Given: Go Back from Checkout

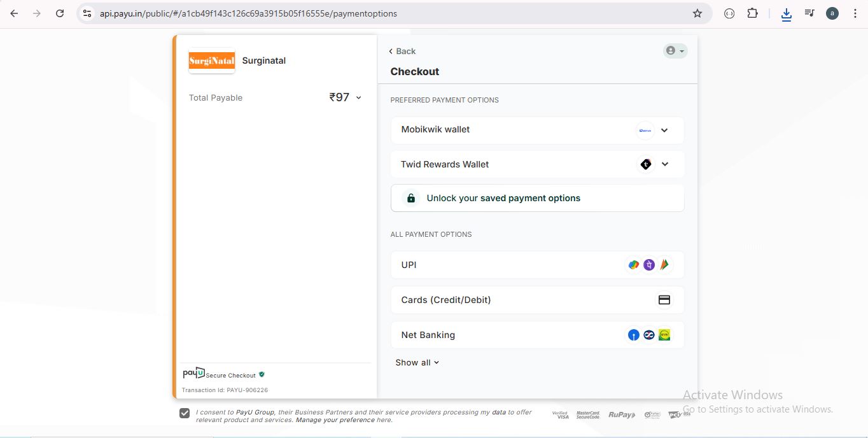Looking at the screenshot, I should [x=402, y=51].
